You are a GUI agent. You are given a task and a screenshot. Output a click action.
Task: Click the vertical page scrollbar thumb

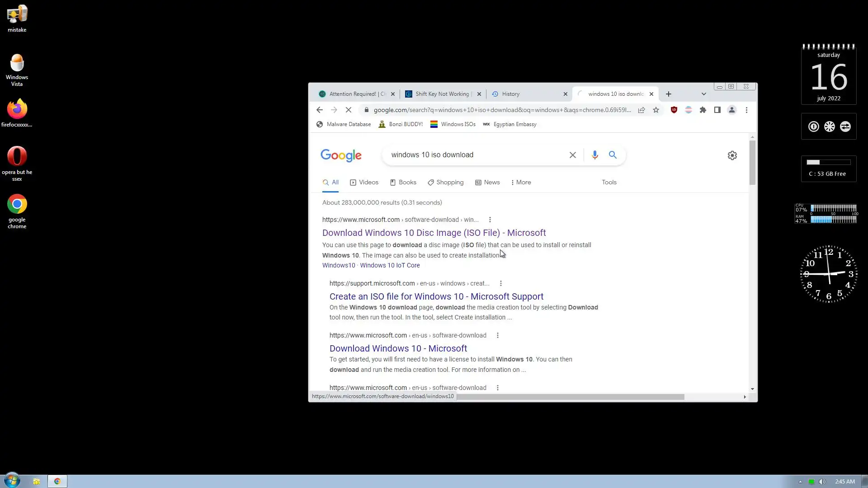coord(752,163)
